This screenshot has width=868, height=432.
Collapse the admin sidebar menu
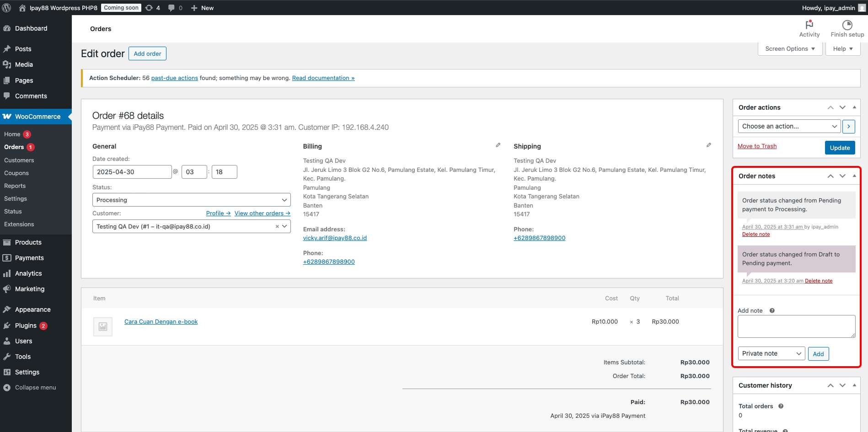(x=36, y=387)
